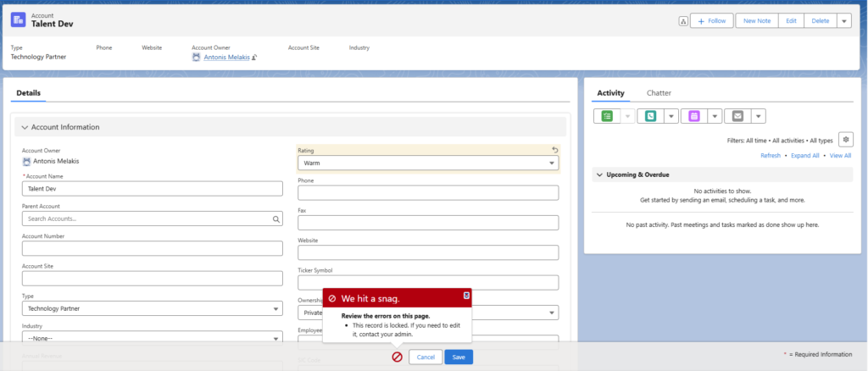The image size is (868, 371).
Task: Click the 'Technology Partner' type value in the header
Action: [39, 57]
